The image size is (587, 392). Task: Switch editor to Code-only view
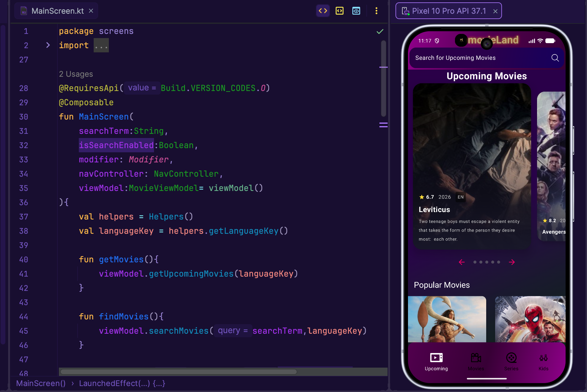pyautogui.click(x=323, y=11)
